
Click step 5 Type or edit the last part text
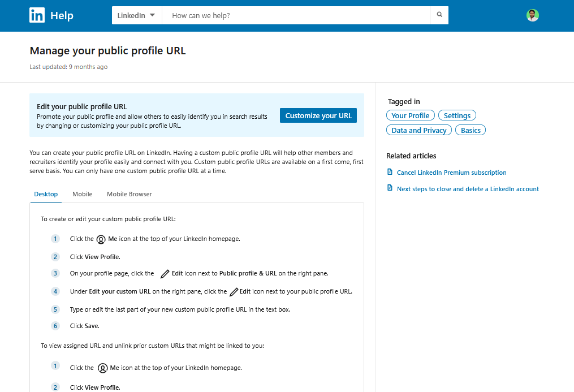[180, 309]
